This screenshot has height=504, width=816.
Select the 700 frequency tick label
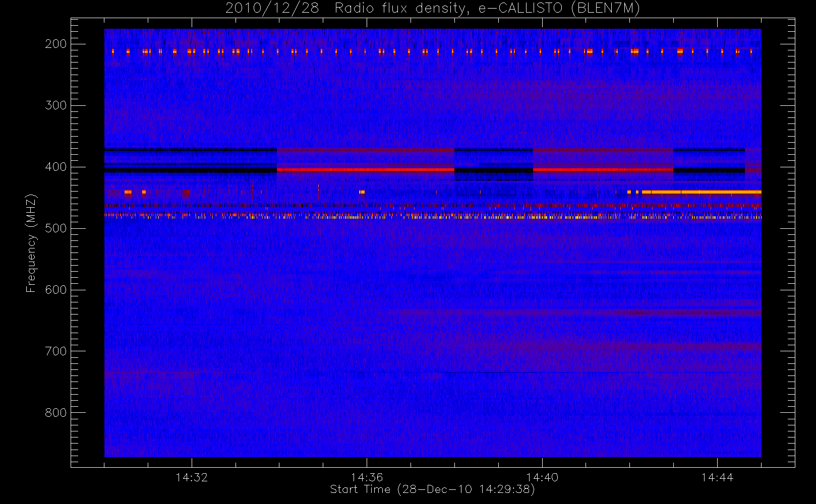(56, 351)
